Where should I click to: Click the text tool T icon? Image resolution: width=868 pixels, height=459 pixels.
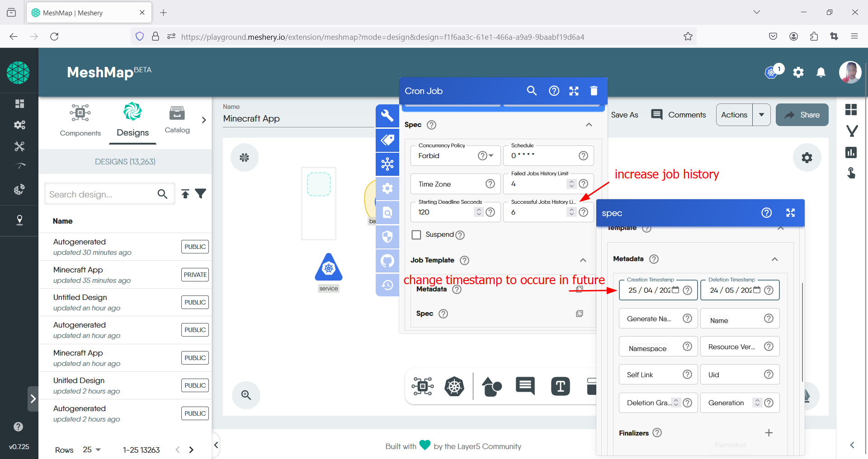click(x=560, y=386)
